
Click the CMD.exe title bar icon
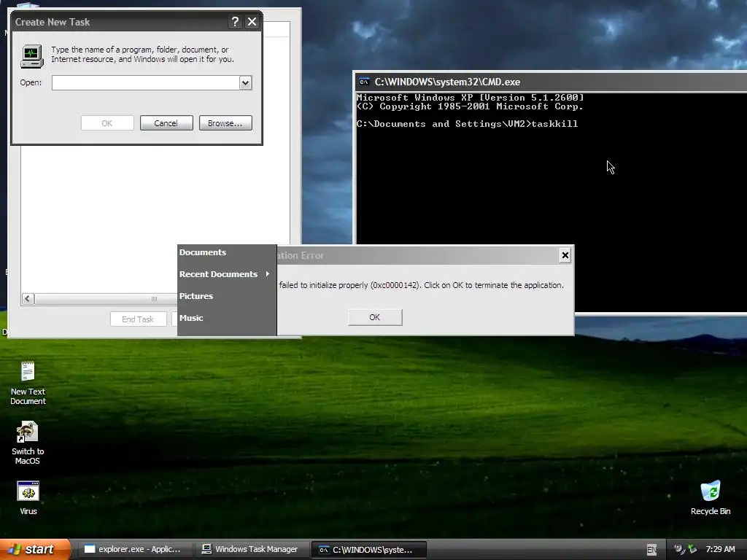364,82
